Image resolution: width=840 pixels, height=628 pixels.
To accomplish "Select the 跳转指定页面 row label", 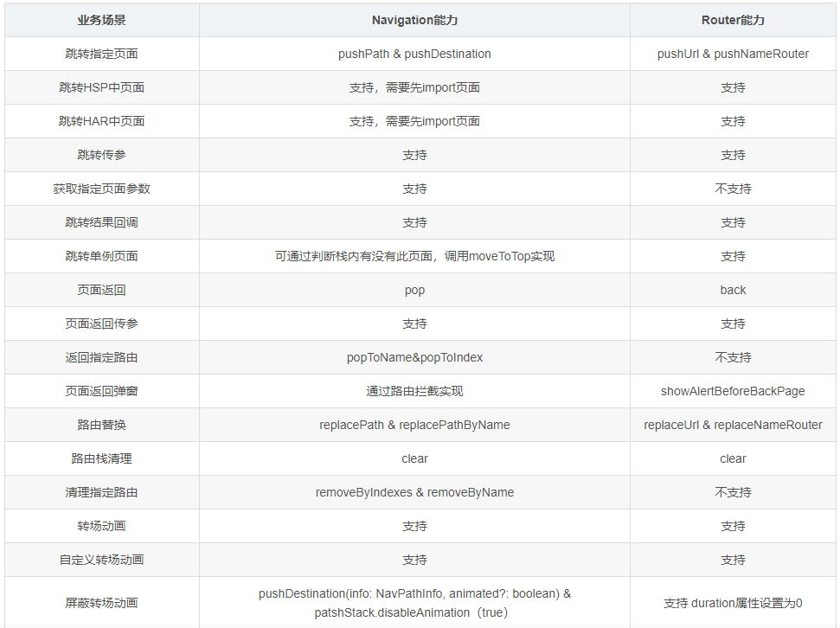I will pyautogui.click(x=102, y=54).
